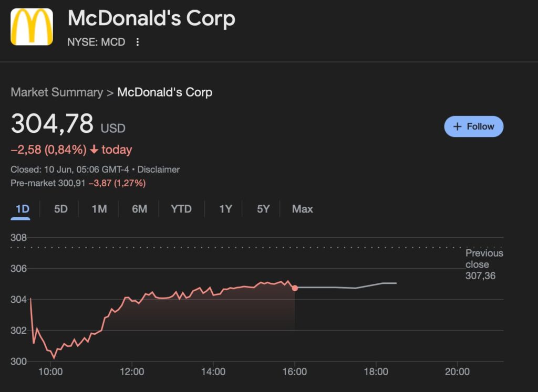Click the plus icon in Follow button
The image size is (538, 392).
tap(457, 126)
